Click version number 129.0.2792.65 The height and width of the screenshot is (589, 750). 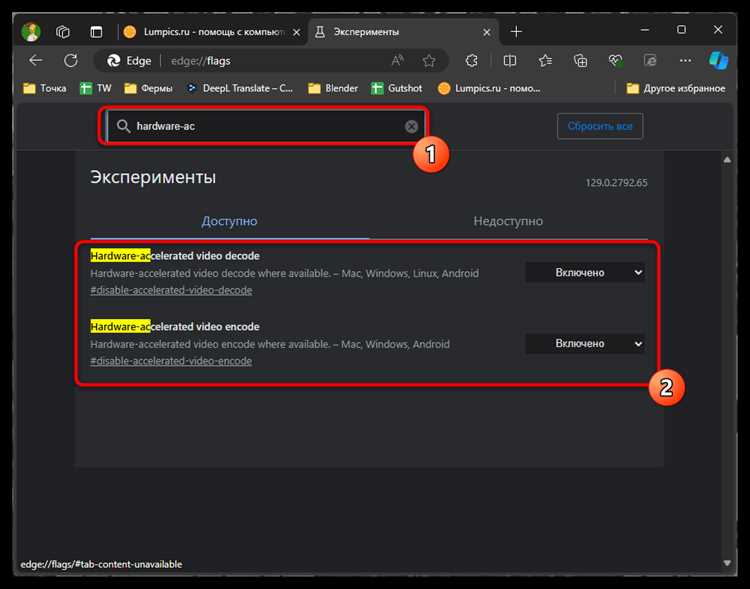click(617, 183)
